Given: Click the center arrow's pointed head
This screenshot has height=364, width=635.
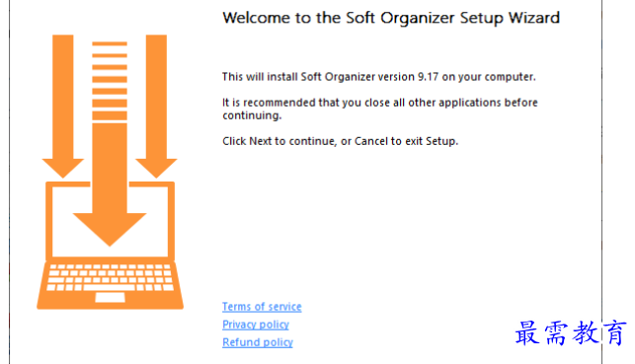Looking at the screenshot, I should pos(110,230).
